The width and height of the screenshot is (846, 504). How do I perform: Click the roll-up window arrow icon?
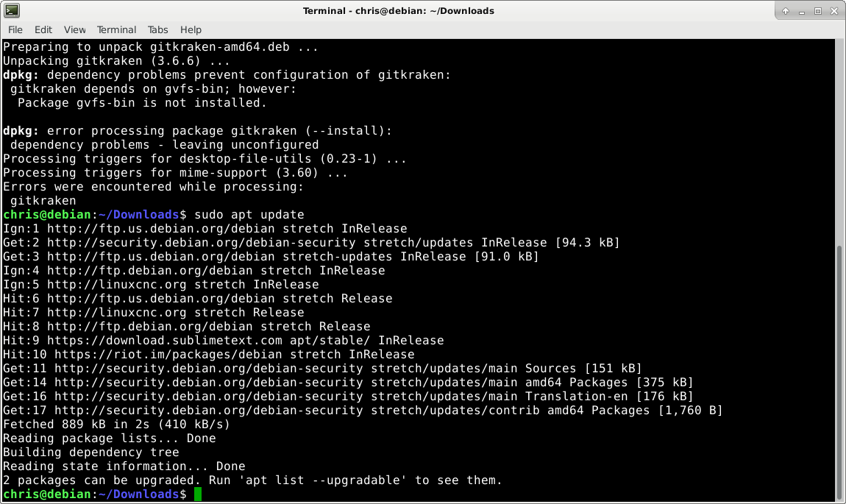(x=786, y=11)
